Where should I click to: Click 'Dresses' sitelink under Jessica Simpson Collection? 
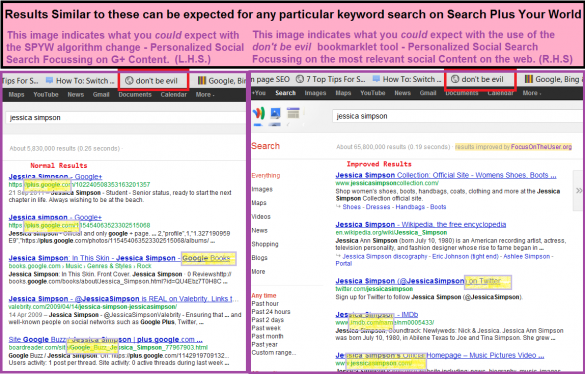(x=378, y=207)
